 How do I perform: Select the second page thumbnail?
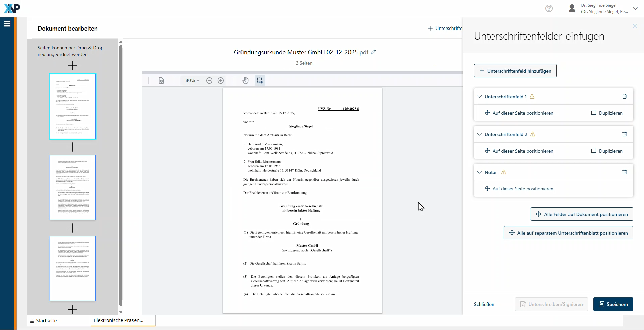click(x=72, y=187)
